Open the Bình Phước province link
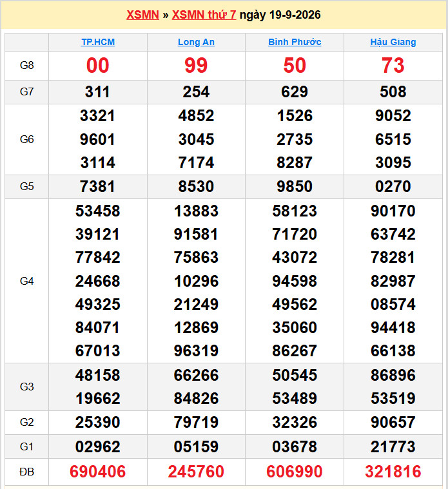This screenshot has width=448, height=489. tap(295, 42)
